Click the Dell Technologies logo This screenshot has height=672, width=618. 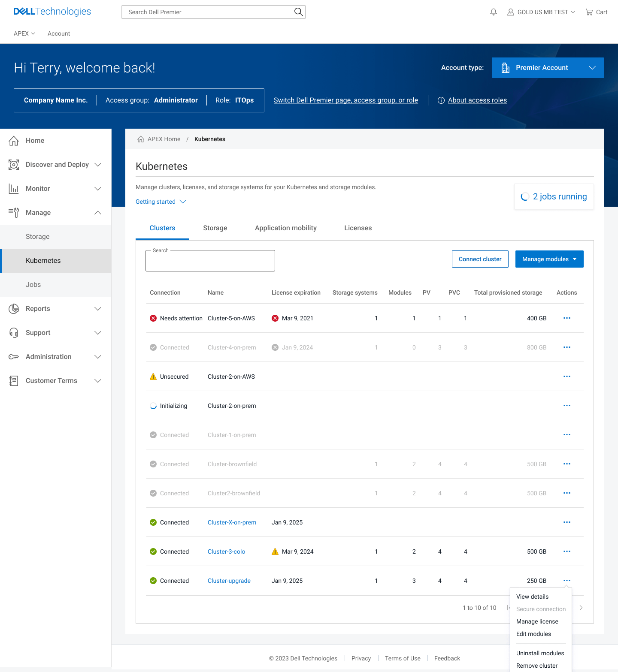point(52,12)
